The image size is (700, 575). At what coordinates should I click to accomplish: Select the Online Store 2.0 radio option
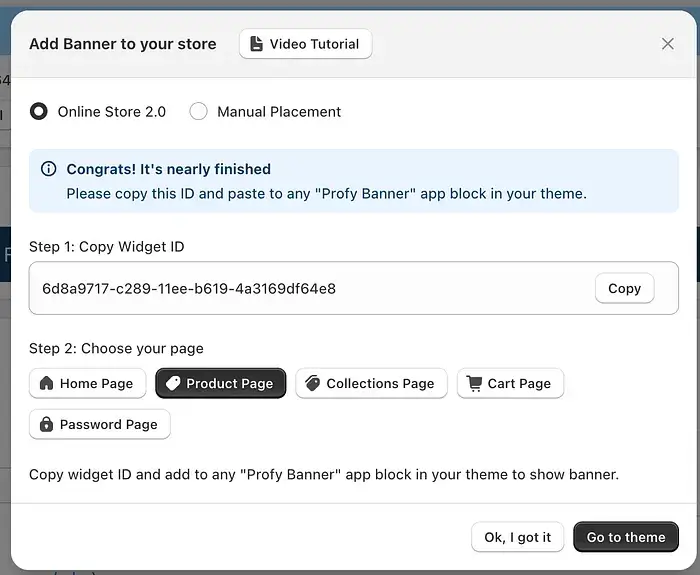pyautogui.click(x=39, y=112)
